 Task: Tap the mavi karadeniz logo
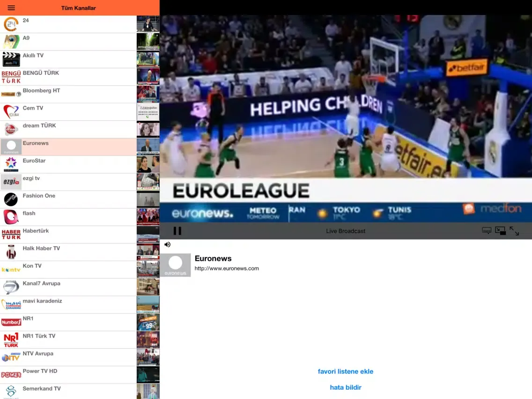11,305
